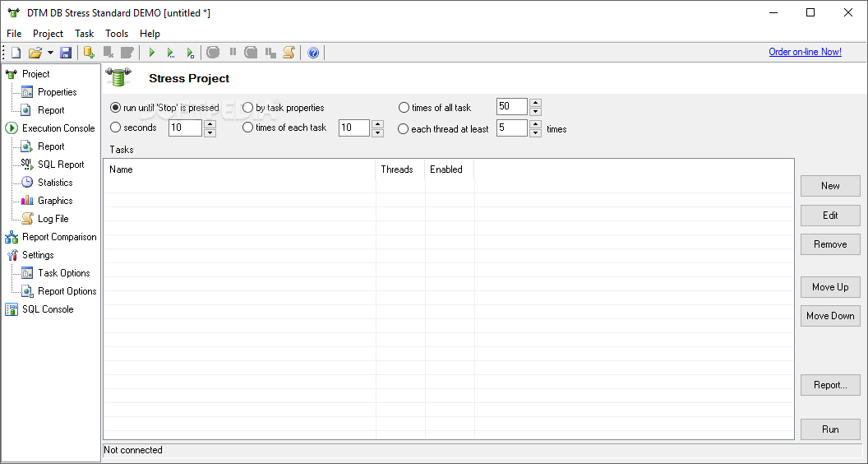Open help with blue question mark icon
This screenshot has width=868, height=464.
pos(313,53)
